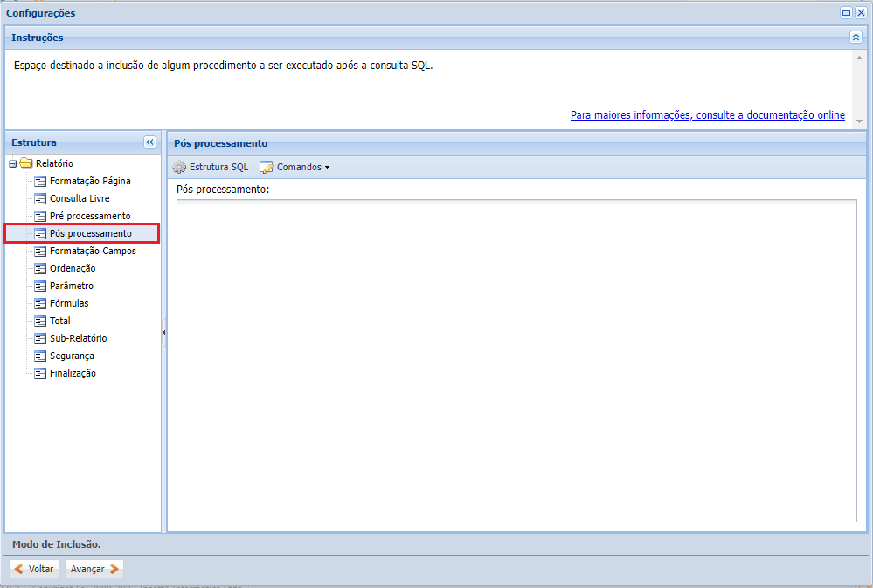873x588 pixels.
Task: Select the Fórmulas section icon
Action: click(40, 303)
